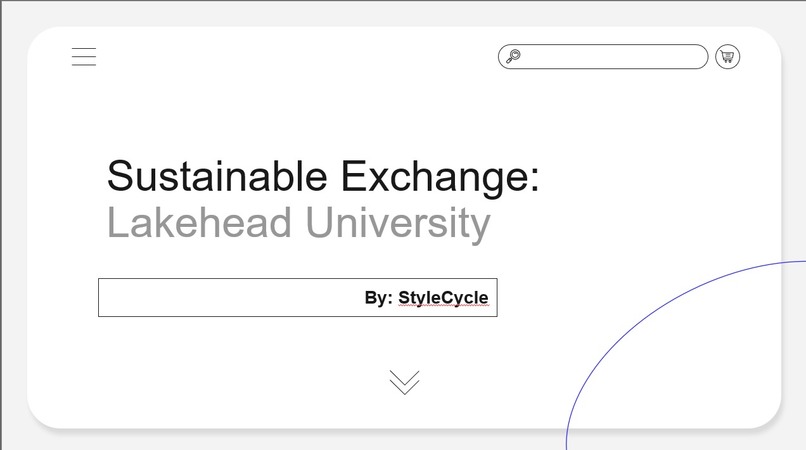Click the double chevron down arrow
Image resolution: width=806 pixels, height=450 pixels.
pos(405,382)
